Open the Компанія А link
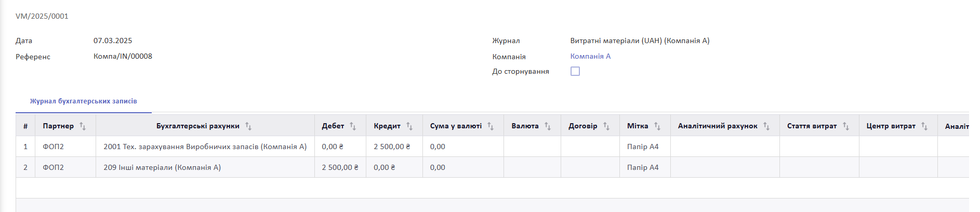This screenshot has height=212, width=980. tap(590, 56)
